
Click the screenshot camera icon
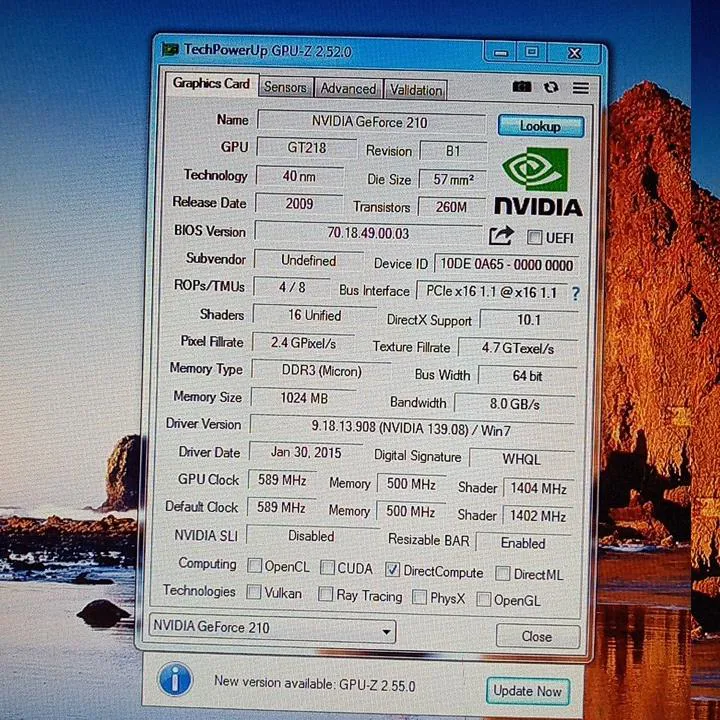point(521,86)
